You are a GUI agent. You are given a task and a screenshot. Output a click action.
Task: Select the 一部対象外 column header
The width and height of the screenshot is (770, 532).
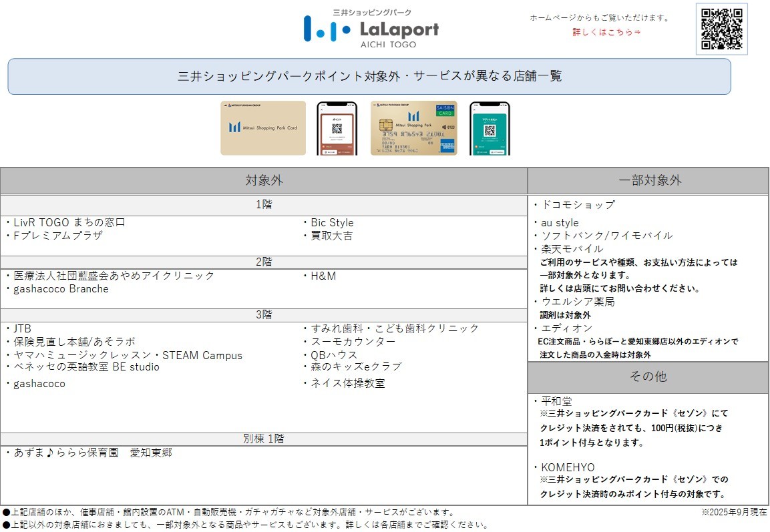coord(649,180)
